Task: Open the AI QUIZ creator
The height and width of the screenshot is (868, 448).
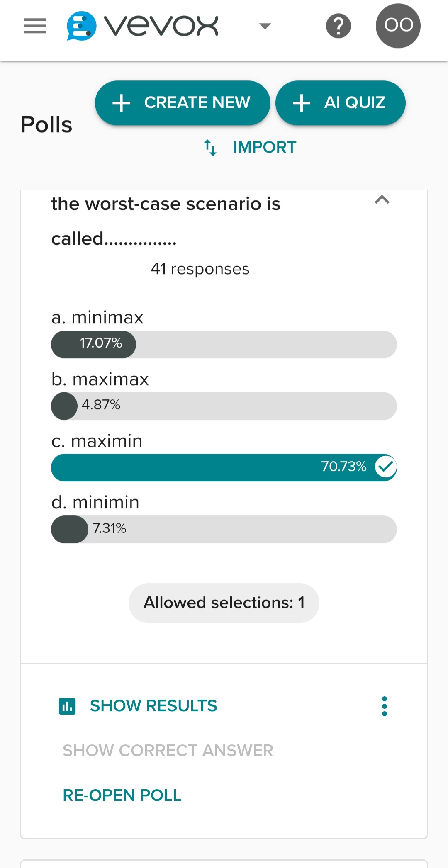Action: 340,102
